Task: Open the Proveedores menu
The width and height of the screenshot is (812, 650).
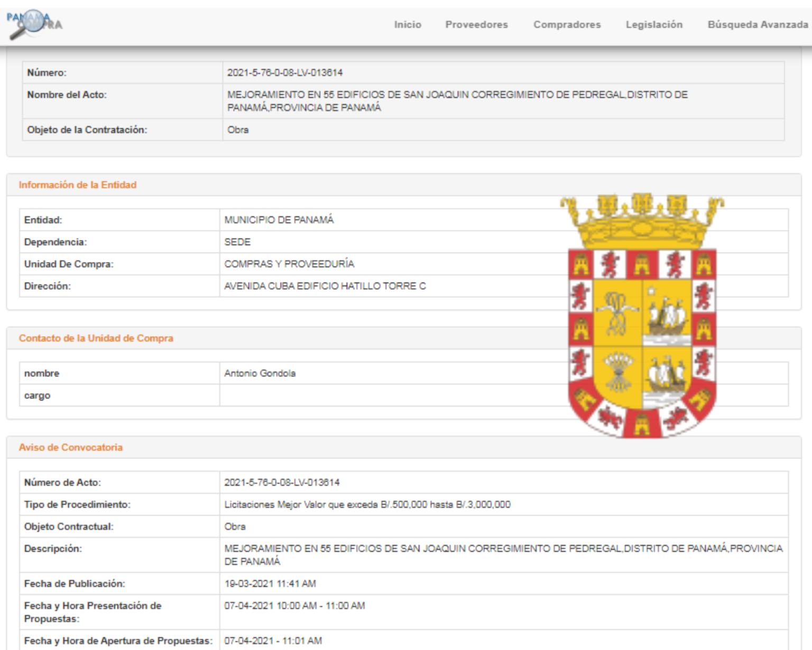Action: pos(476,24)
